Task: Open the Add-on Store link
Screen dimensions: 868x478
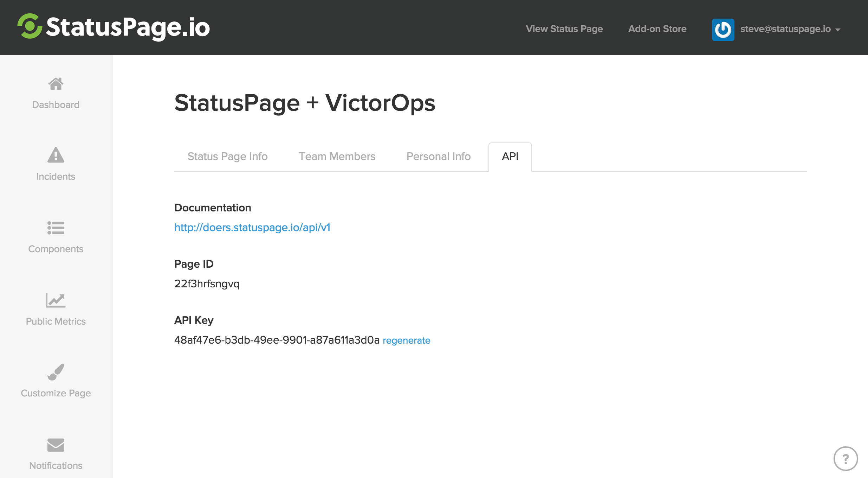Action: (x=658, y=29)
